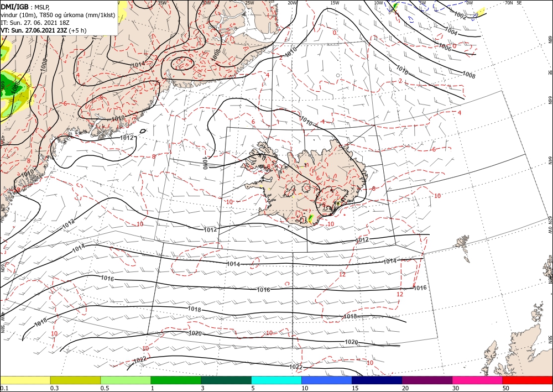
Task: Click the red 50+ legend swatch
Action: tap(528, 380)
